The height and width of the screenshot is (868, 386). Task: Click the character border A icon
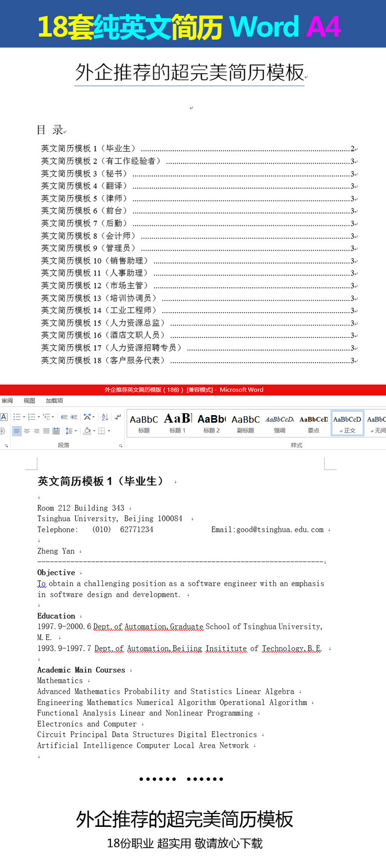coord(3,417)
